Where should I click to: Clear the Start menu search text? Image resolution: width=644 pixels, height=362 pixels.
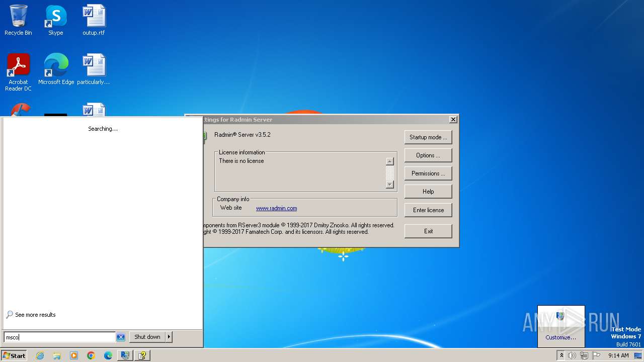tap(121, 337)
